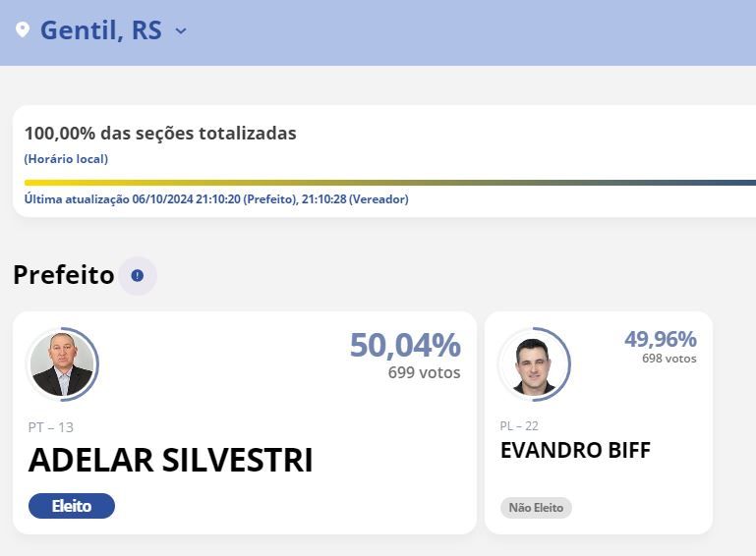Screen dimensions: 756x556
Task: Click the Última atualização timestamp text
Action: pos(216,199)
